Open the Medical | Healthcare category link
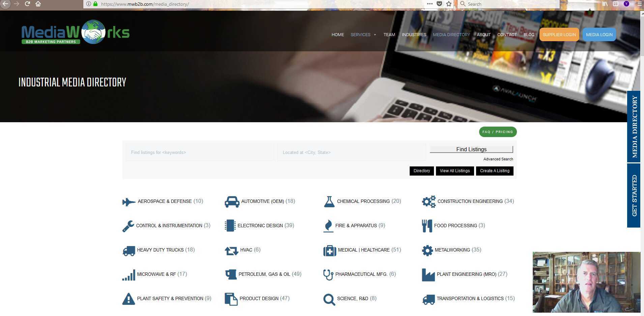Image resolution: width=644 pixels, height=316 pixels. click(x=364, y=250)
